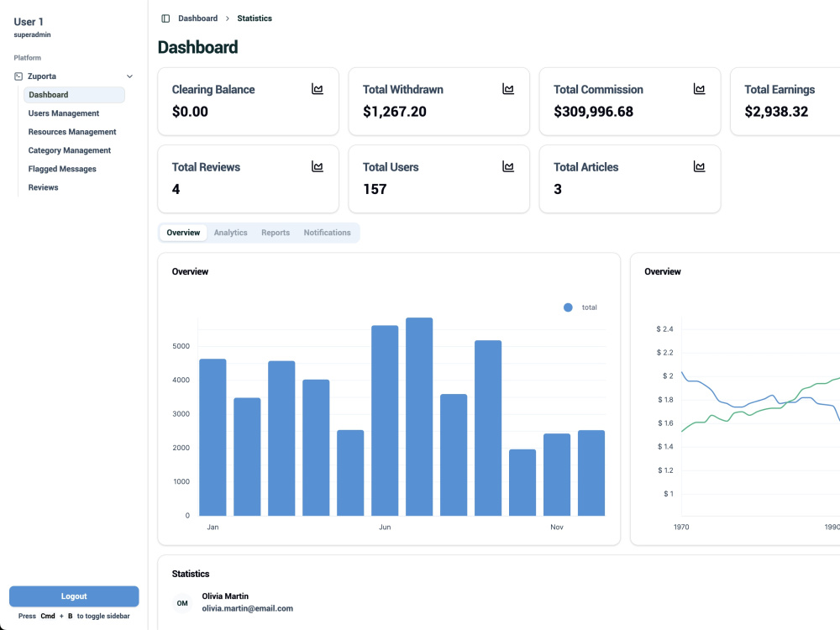The width and height of the screenshot is (840, 630).
Task: Go to Category Management
Action: coord(70,150)
